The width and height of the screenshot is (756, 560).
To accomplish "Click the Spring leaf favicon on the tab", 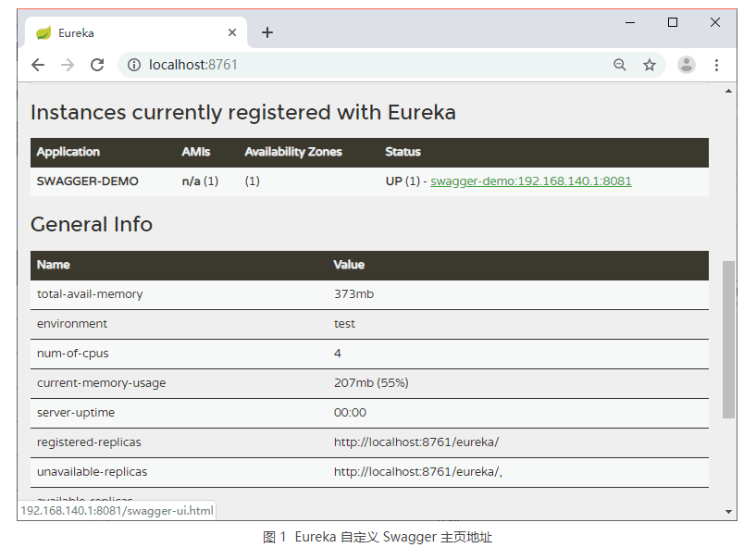I will tap(43, 32).
